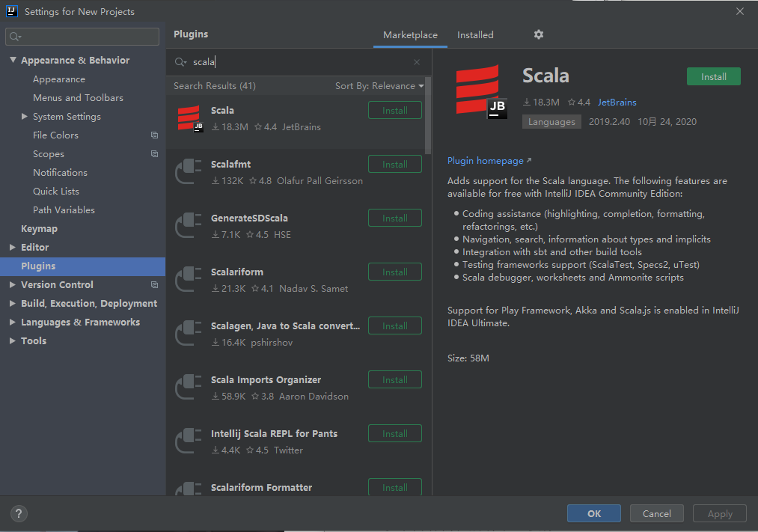Select Notifications settings
The width and height of the screenshot is (758, 532).
point(60,173)
